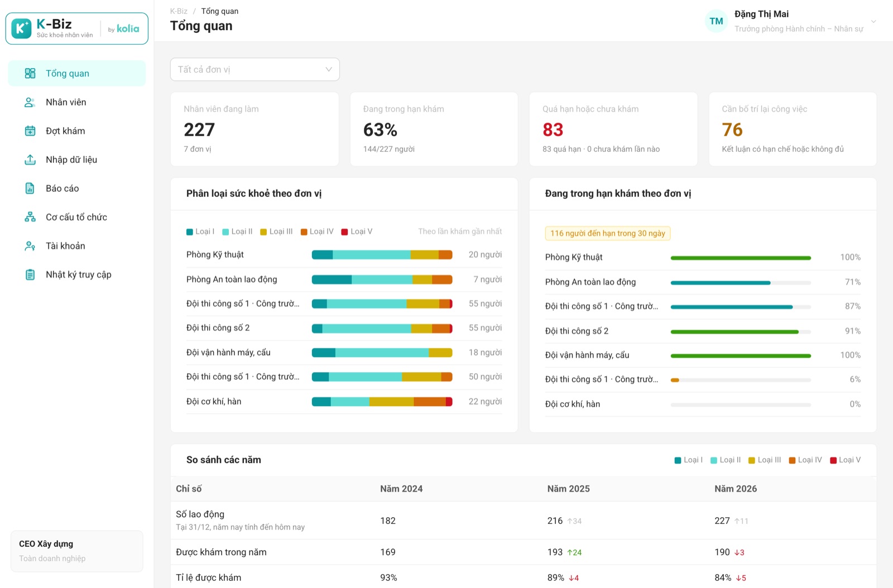This screenshot has width=893, height=588.
Task: Click the '144/227 người' subtext
Action: (x=389, y=149)
